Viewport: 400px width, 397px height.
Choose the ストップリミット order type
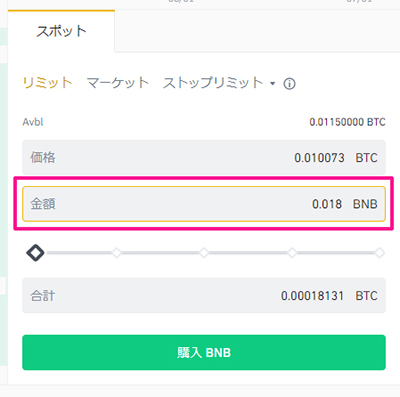213,83
